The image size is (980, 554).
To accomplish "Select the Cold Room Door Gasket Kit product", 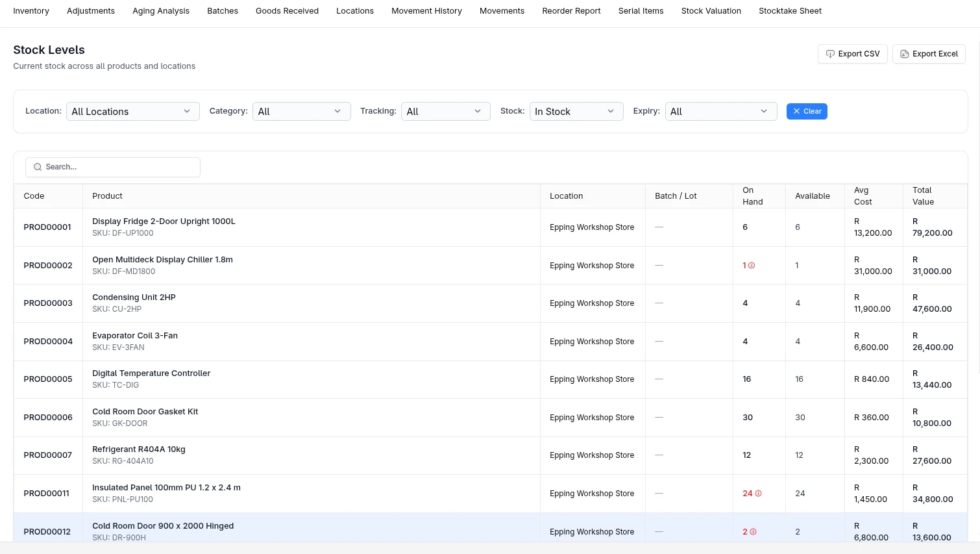I will [145, 412].
